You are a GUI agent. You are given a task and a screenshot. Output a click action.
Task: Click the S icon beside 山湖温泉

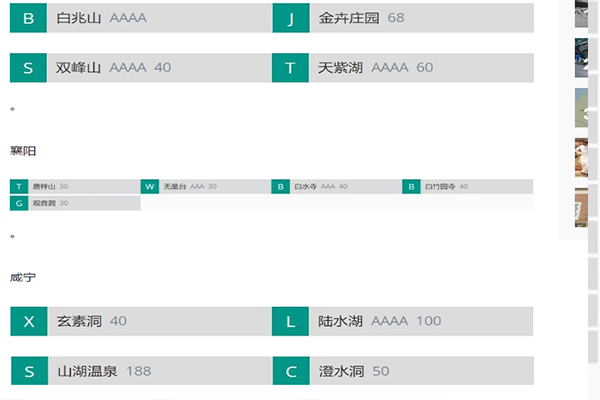pos(30,371)
